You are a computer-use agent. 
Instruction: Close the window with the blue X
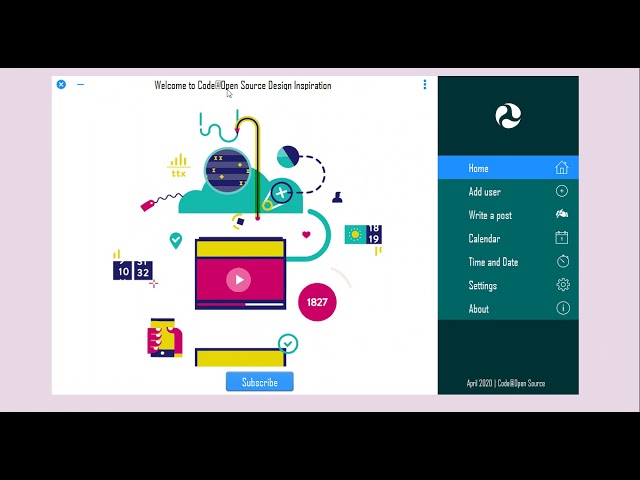pos(61,84)
